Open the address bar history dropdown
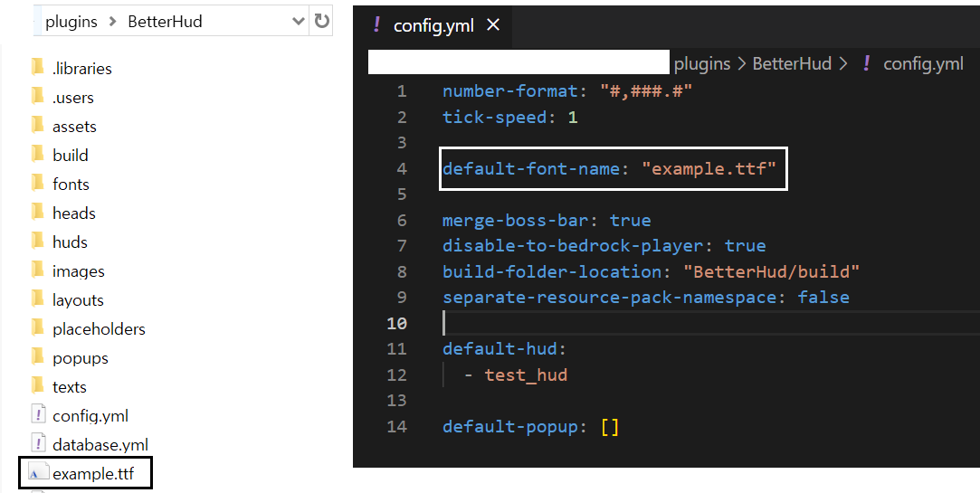Viewport: 980px width, 493px height. (x=299, y=21)
